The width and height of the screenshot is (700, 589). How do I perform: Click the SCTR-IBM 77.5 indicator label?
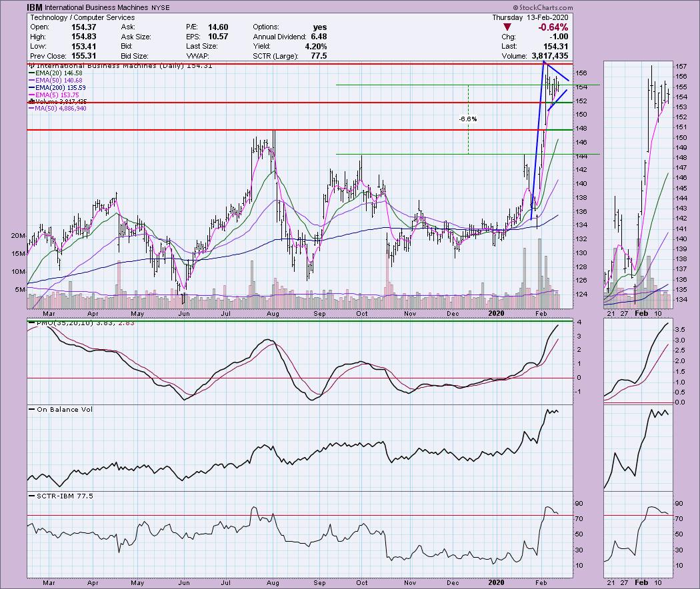pos(61,496)
